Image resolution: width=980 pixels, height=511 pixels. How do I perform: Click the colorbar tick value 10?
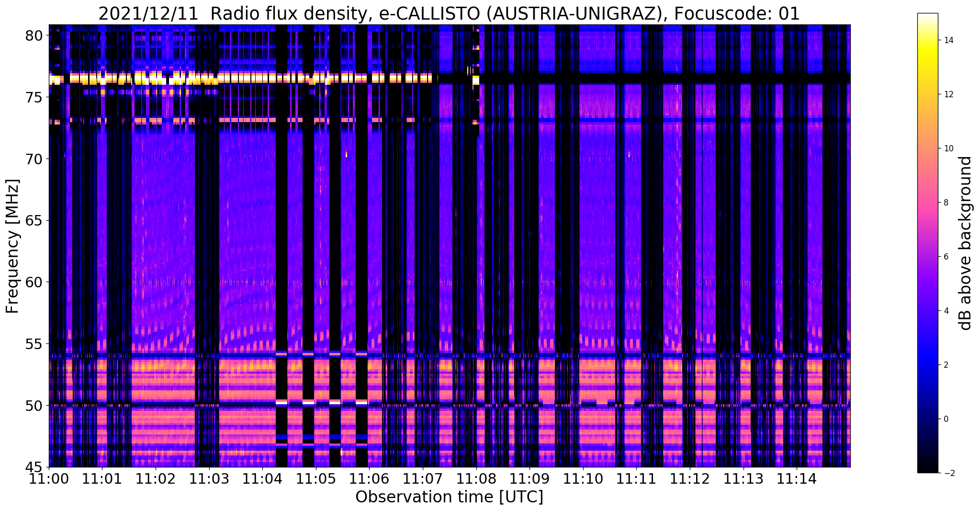pyautogui.click(x=948, y=148)
